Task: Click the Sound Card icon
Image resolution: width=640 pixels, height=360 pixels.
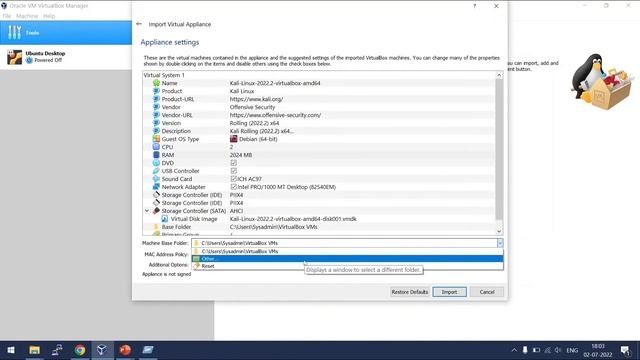Action: pos(156,179)
